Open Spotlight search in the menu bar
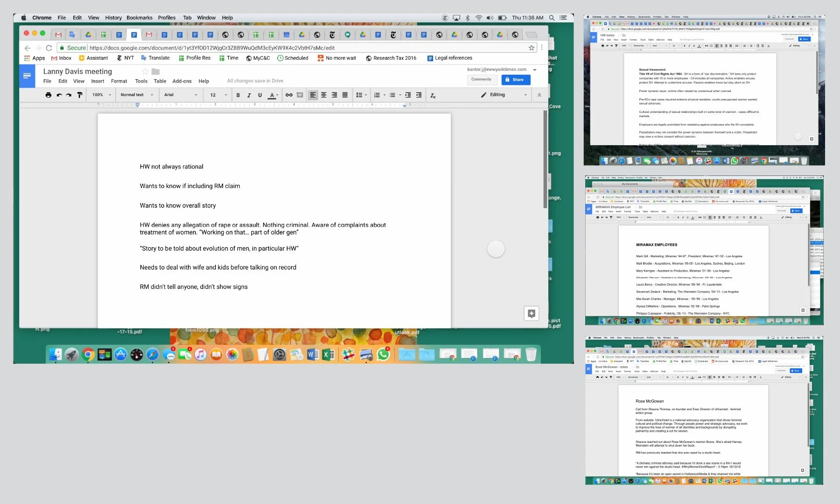 point(552,18)
